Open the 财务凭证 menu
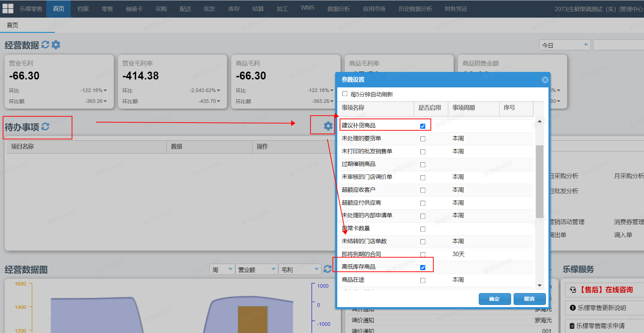Screen dimensions: 644x333 (x=456, y=9)
